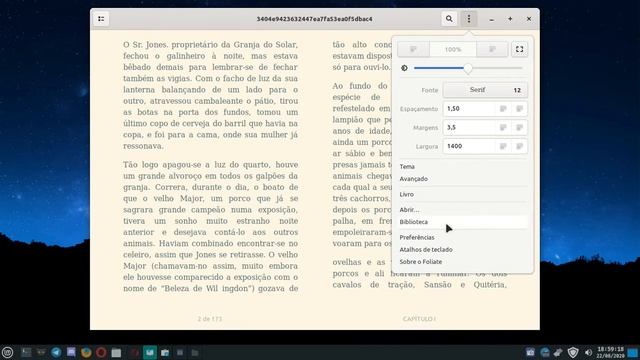Viewport: 640px width, 360px height.
Task: Zoom in with the right zoom button
Action: [492, 49]
